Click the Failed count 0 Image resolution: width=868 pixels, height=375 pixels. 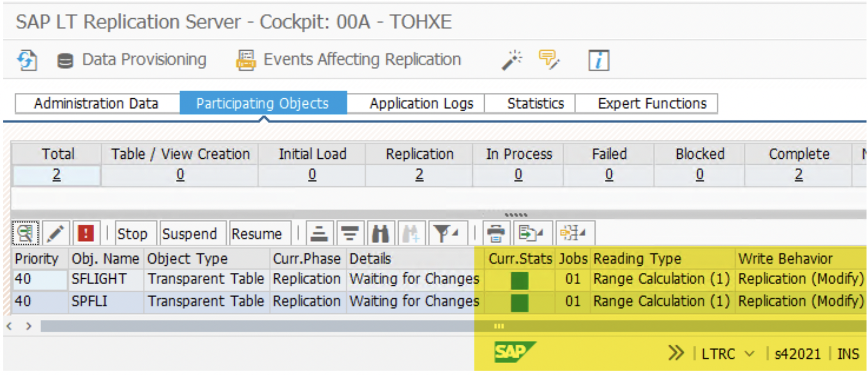coord(609,175)
